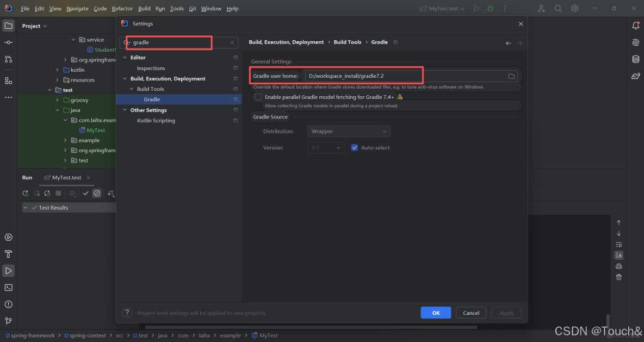The width and height of the screenshot is (644, 342).
Task: Rerun the MyTest.test run configuration
Action: pyautogui.click(x=25, y=193)
